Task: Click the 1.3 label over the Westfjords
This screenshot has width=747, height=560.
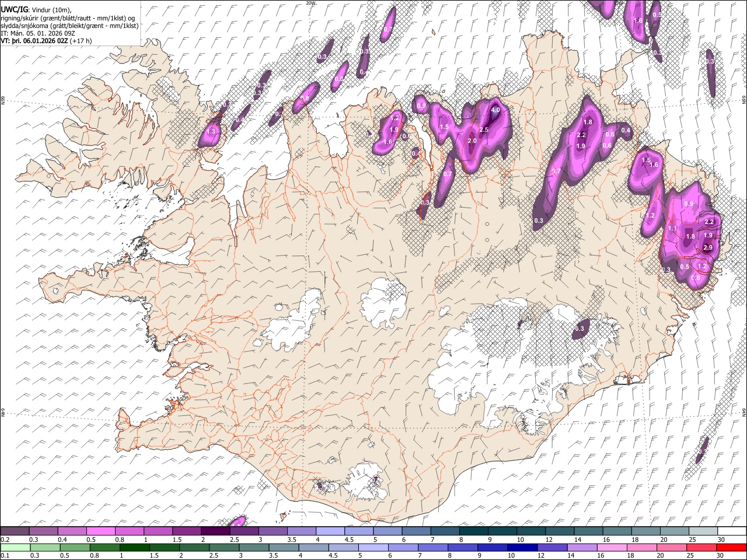Action: (211, 132)
